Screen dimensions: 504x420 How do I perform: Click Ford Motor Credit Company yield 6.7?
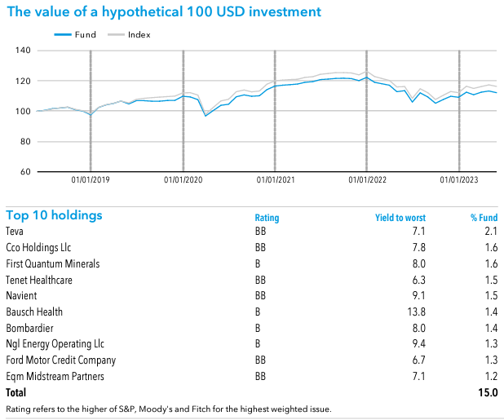coord(419,360)
